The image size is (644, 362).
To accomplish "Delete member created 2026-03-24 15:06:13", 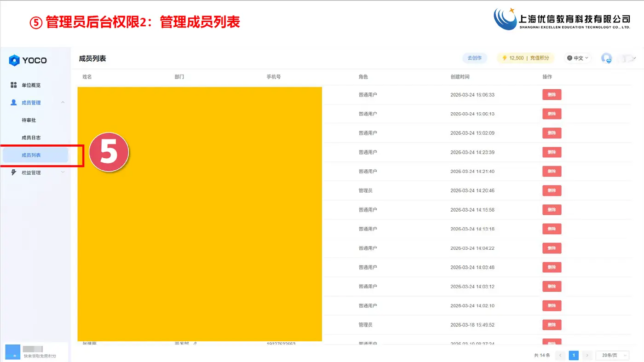I will pos(552,114).
